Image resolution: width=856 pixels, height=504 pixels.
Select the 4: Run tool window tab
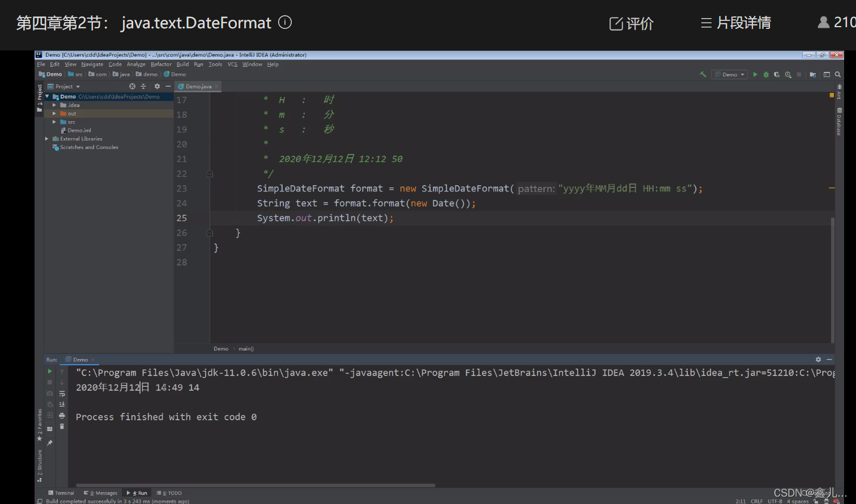tap(137, 493)
